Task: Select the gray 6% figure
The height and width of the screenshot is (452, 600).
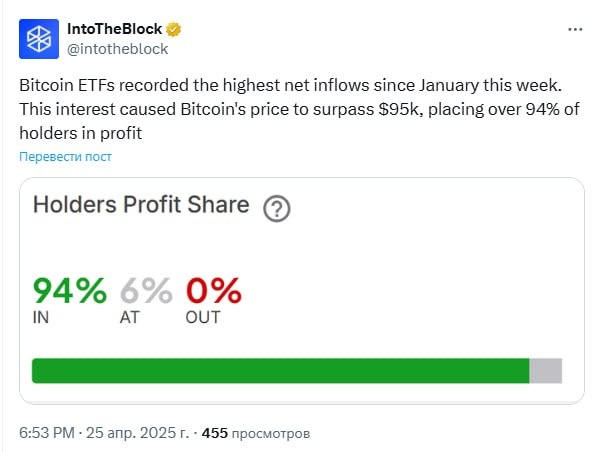Action: (x=146, y=291)
